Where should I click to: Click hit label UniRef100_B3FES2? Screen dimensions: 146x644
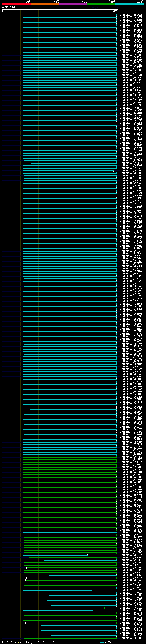[131, 128]
